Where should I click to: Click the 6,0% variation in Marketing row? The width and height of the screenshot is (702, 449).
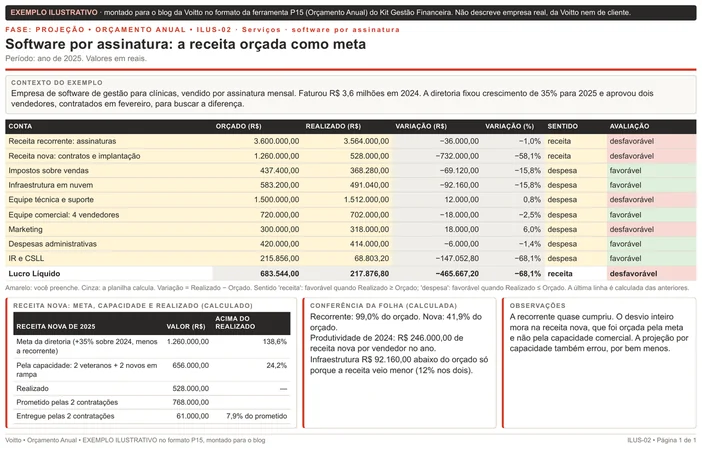(532, 229)
